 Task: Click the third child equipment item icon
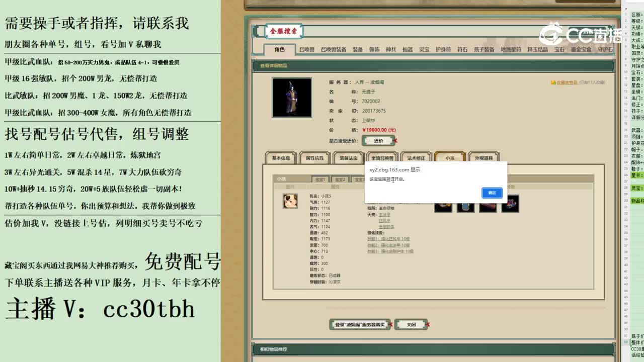point(488,204)
